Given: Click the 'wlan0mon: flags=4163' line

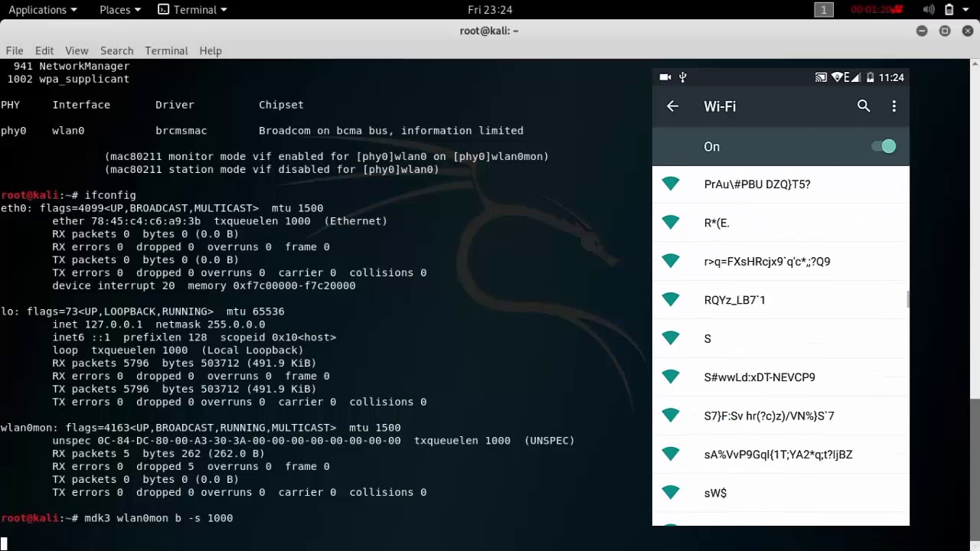Looking at the screenshot, I should point(201,428).
